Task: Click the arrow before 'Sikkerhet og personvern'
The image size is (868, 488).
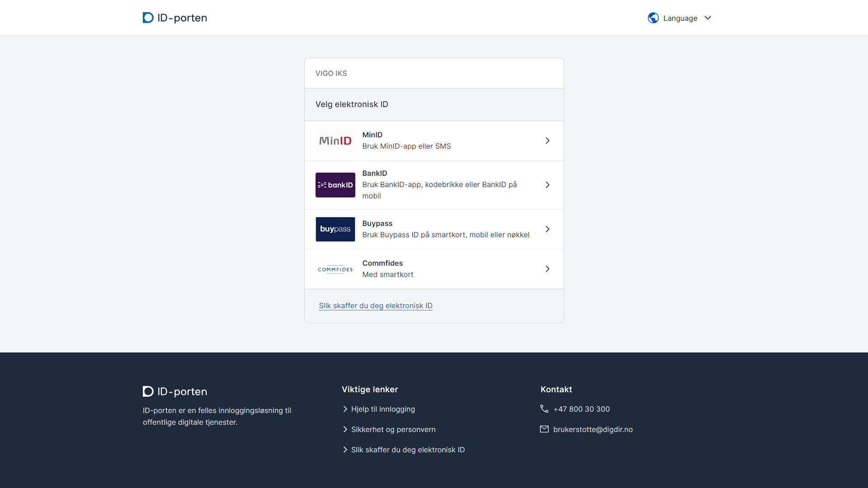Action: [345, 429]
